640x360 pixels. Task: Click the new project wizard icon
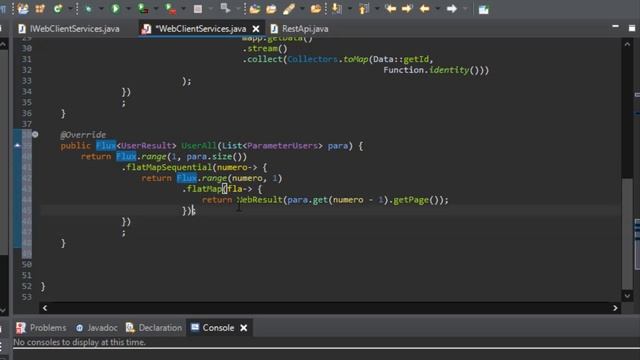pyautogui.click(x=23, y=9)
